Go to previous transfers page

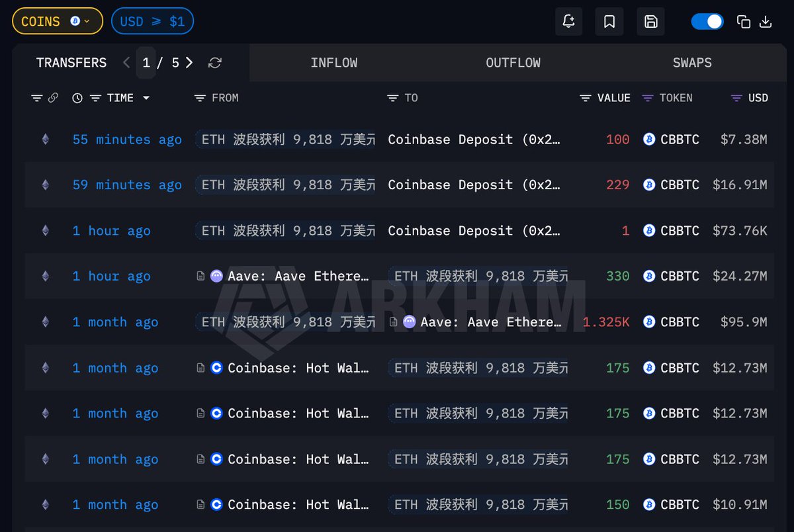(126, 63)
